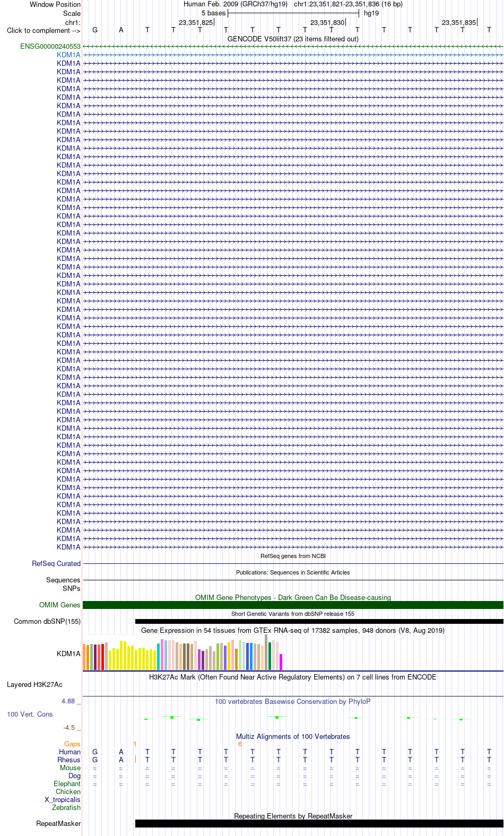Click the 'Sequences' track label

(x=63, y=580)
